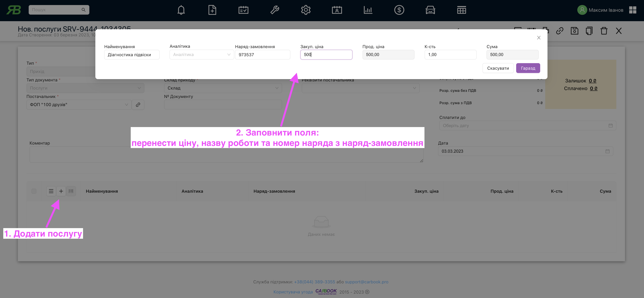
Task: Click the new document icon in top bar
Action: [212, 10]
